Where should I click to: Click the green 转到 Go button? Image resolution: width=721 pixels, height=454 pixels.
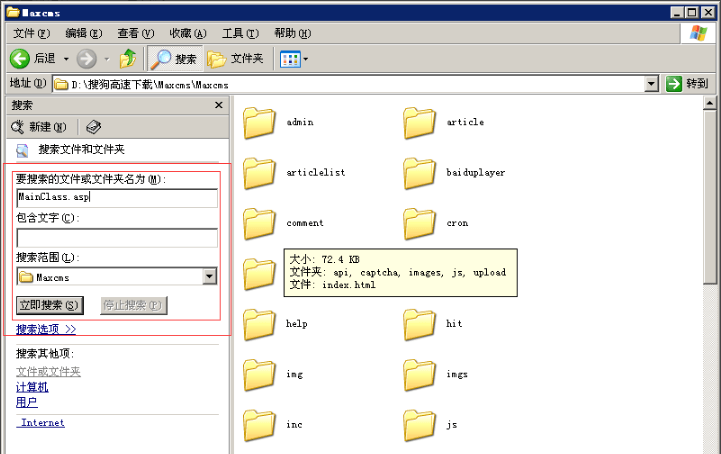689,84
